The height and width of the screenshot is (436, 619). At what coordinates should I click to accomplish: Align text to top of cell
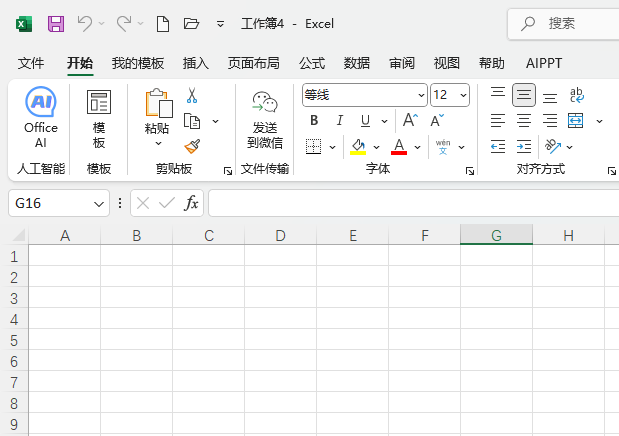498,92
